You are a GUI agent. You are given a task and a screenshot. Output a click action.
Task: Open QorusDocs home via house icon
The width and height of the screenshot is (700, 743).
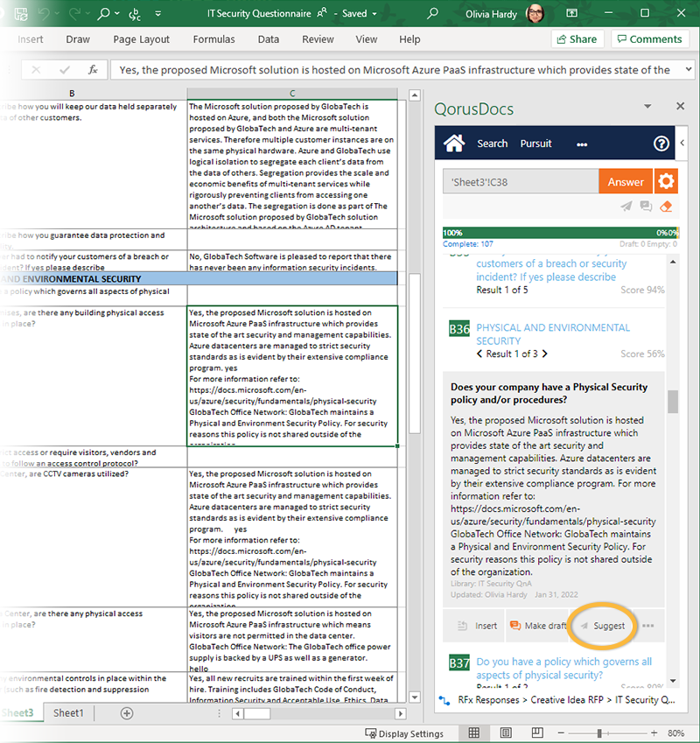453,144
